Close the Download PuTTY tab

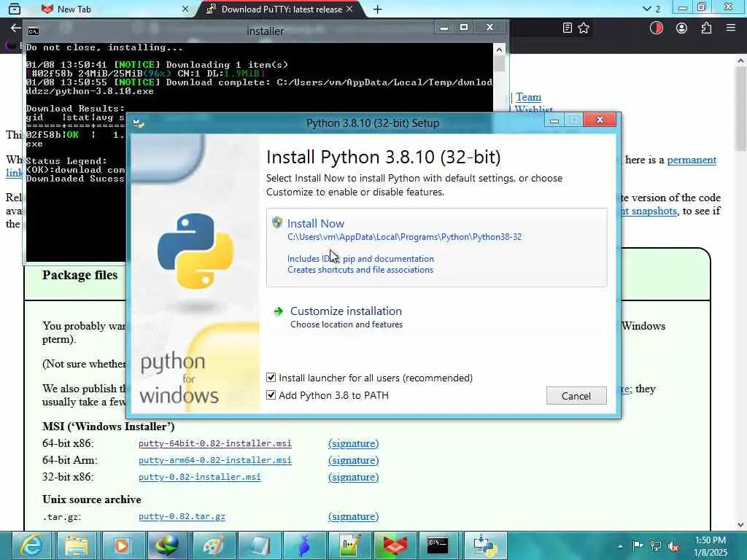(349, 9)
